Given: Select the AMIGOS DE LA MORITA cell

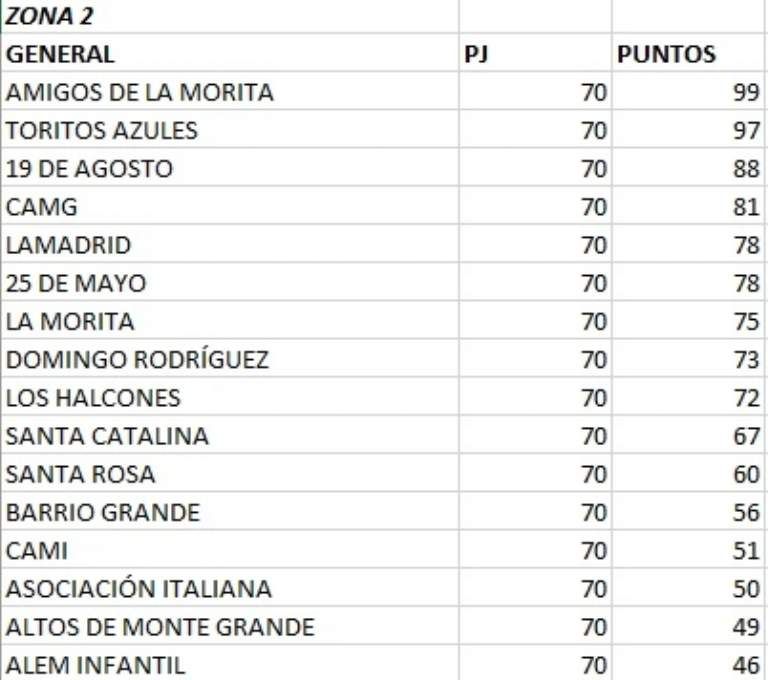Looking at the screenshot, I should [x=139, y=93].
